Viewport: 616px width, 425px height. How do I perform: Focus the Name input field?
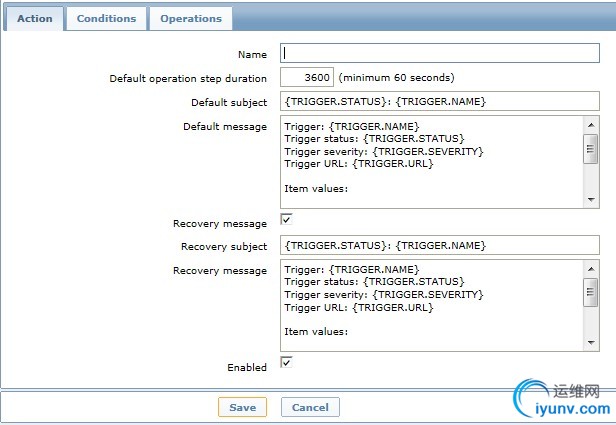(x=440, y=53)
